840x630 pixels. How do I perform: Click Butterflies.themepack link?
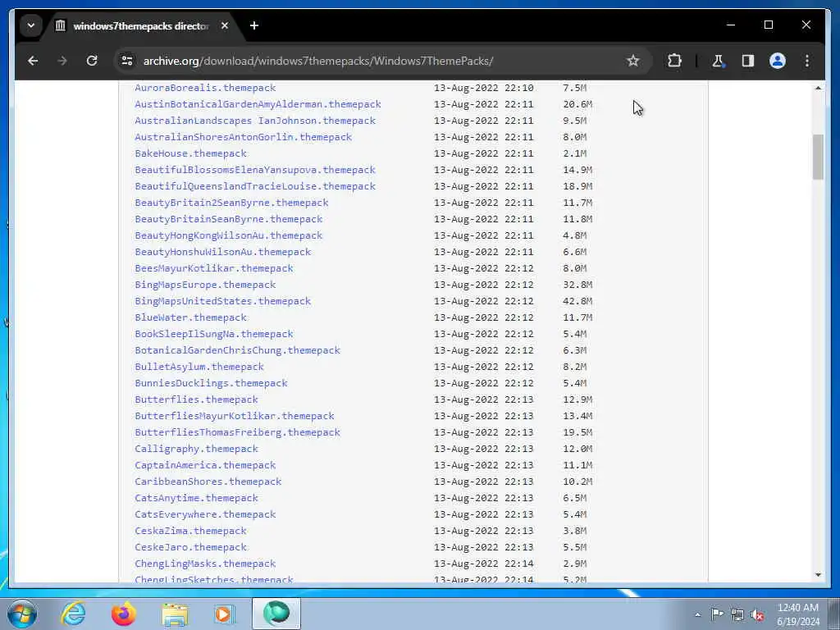coord(197,399)
